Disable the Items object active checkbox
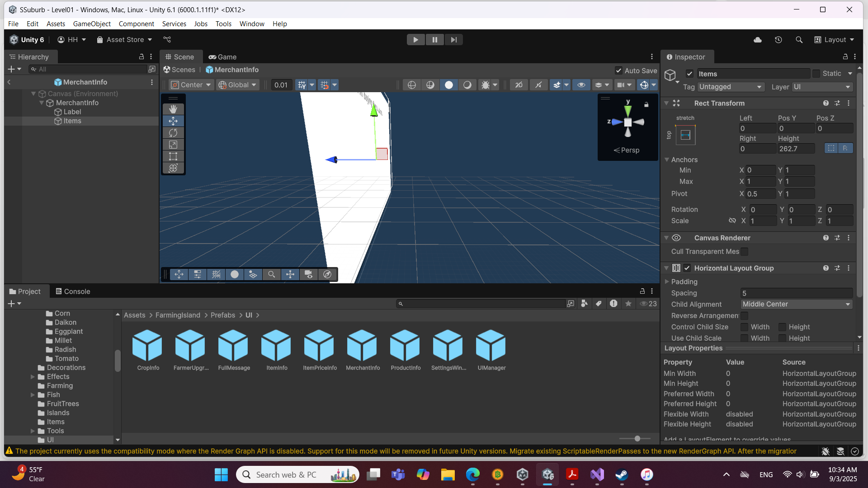This screenshot has height=488, width=868. click(689, 74)
